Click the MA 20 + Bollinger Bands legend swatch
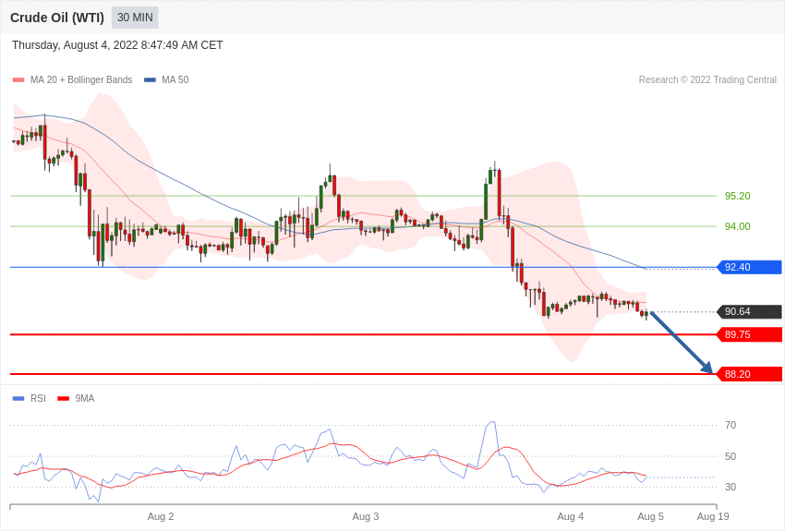This screenshot has width=785, height=532. pos(18,79)
